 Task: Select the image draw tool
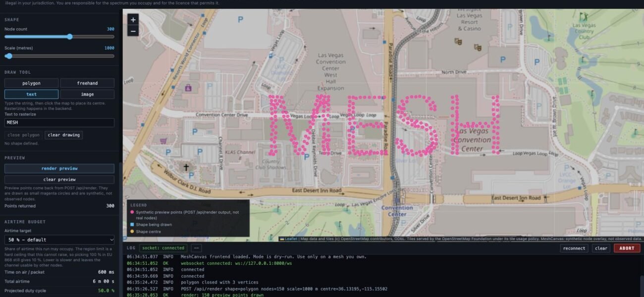coord(87,94)
